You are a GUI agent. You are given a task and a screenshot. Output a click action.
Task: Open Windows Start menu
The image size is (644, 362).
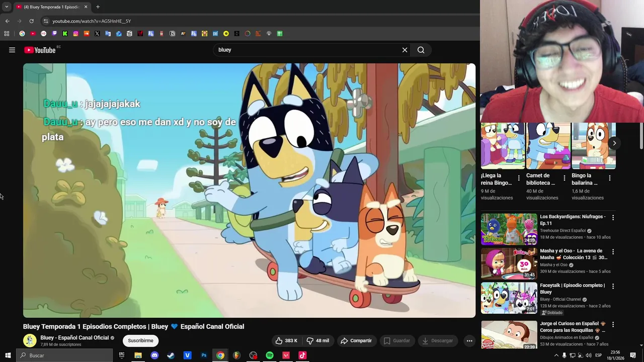(x=8, y=355)
